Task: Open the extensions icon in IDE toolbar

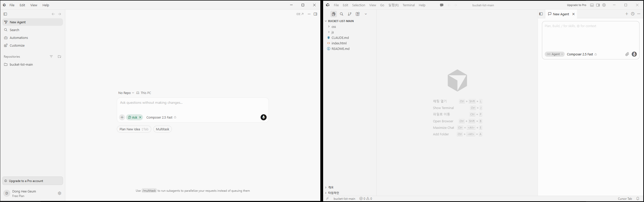Action: pos(358,14)
